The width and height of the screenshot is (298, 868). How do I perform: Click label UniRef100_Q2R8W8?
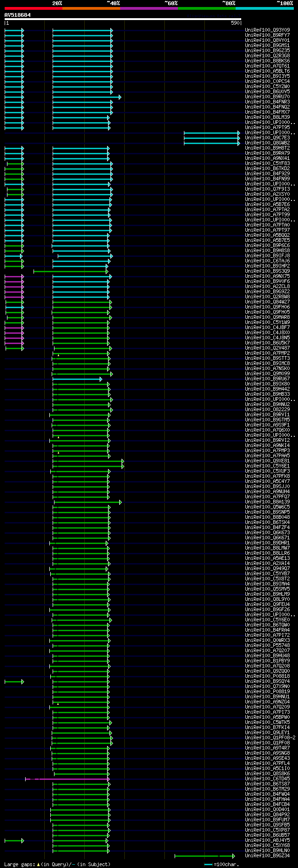(267, 297)
